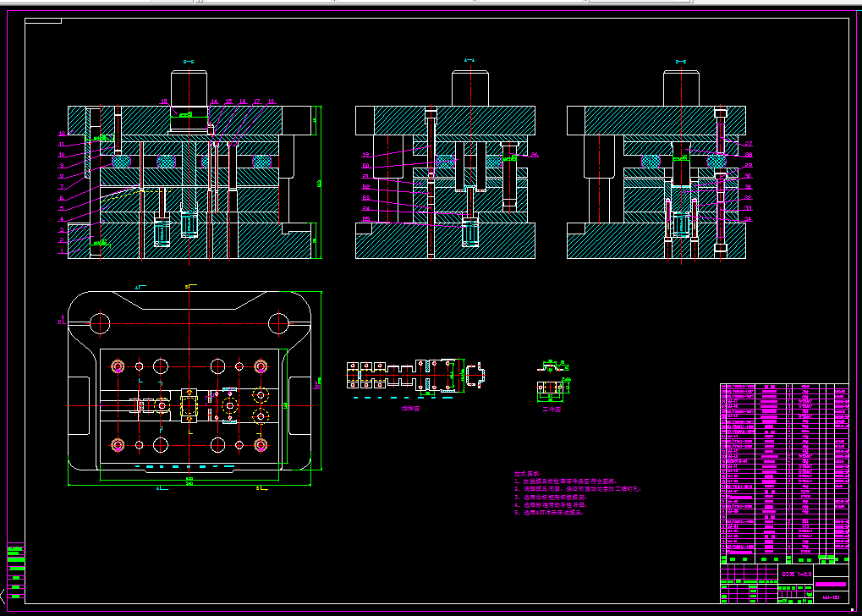Select the 技术要求 technical requirements heading
862x616 pixels.
(x=528, y=474)
